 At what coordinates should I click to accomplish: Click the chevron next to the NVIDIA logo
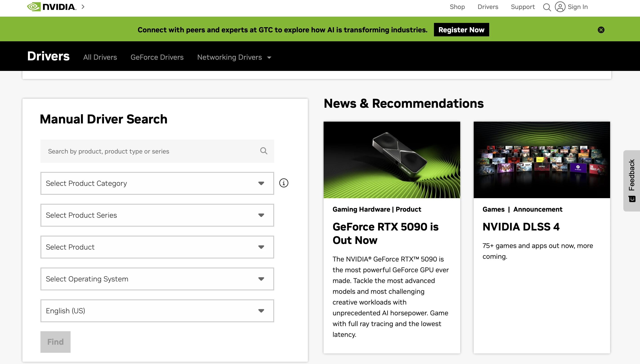click(x=83, y=7)
